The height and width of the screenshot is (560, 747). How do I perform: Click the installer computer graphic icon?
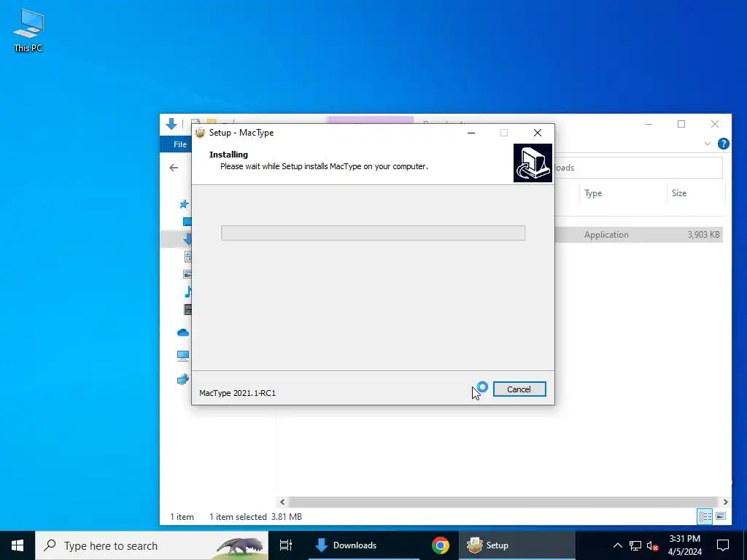(x=533, y=163)
